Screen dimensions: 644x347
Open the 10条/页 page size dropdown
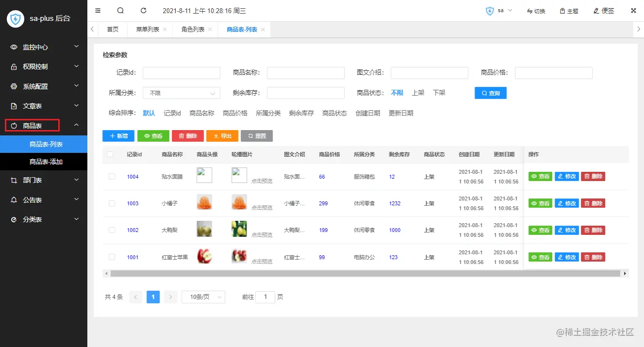(x=203, y=297)
